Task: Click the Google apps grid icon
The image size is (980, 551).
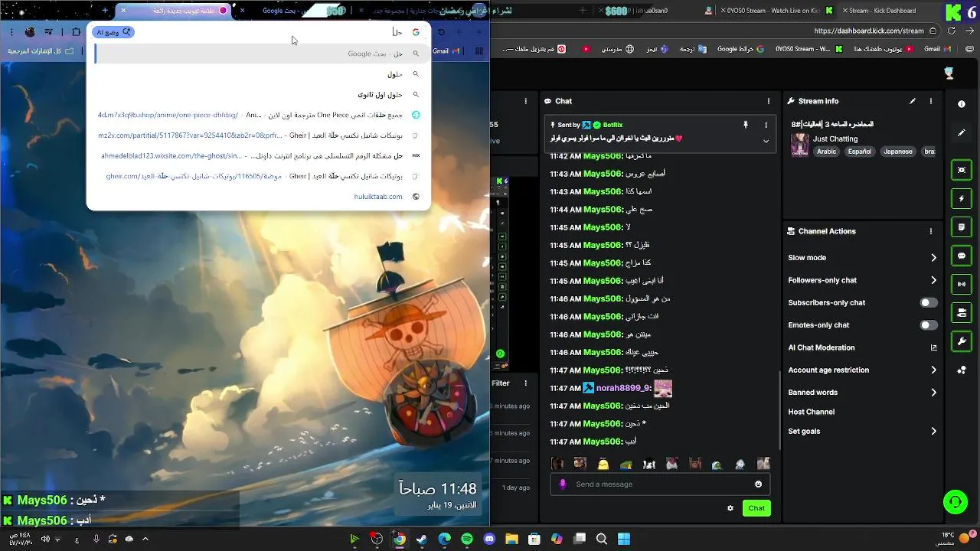Action: tap(479, 51)
